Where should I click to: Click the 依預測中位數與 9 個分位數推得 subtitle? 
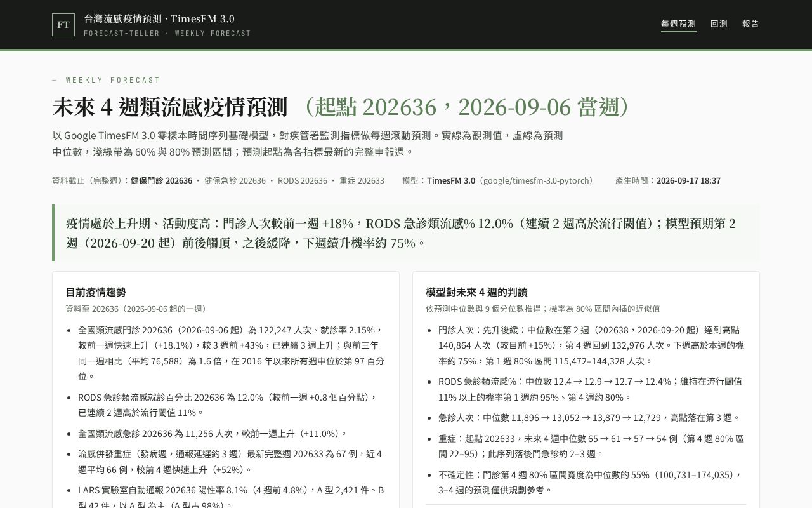coord(543,309)
